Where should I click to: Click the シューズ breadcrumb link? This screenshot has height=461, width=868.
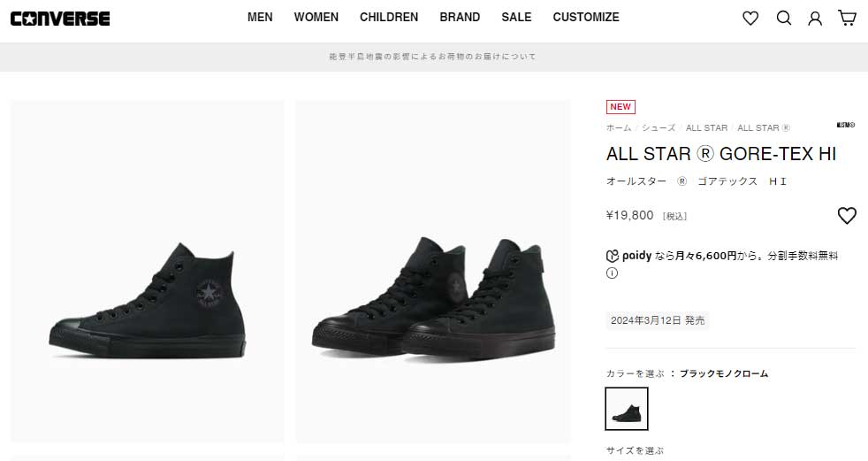pyautogui.click(x=659, y=127)
